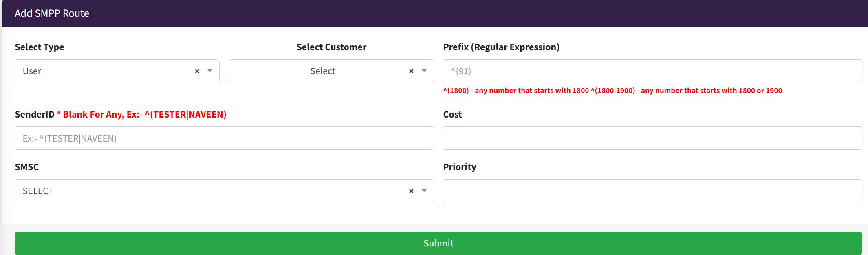
Task: Click the down-arrow icon on SMSC dropdown
Action: [424, 191]
